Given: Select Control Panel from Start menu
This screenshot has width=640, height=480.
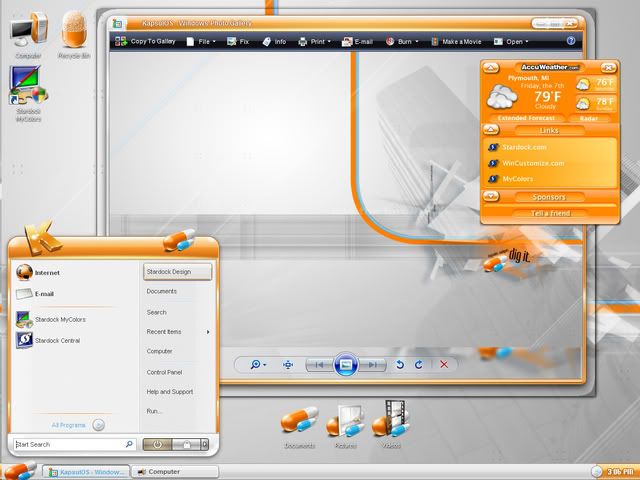Looking at the screenshot, I should click(x=163, y=372).
